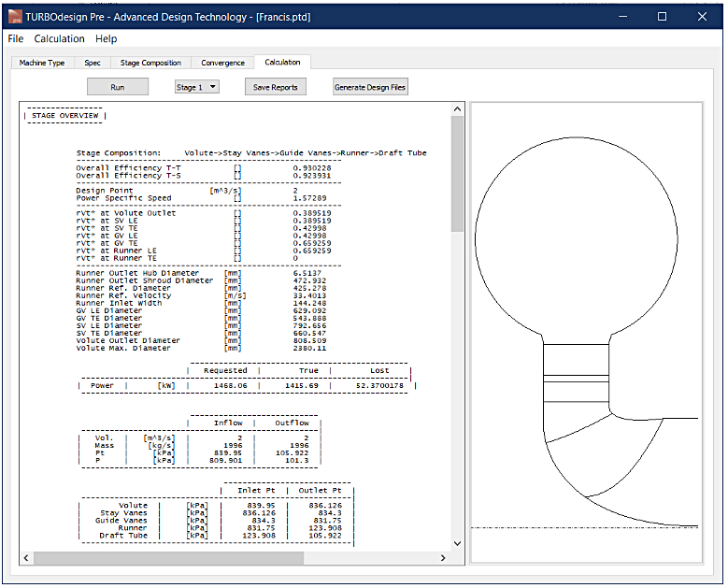
Task: Expand the Stage 1 dropdown
Action: pos(196,87)
